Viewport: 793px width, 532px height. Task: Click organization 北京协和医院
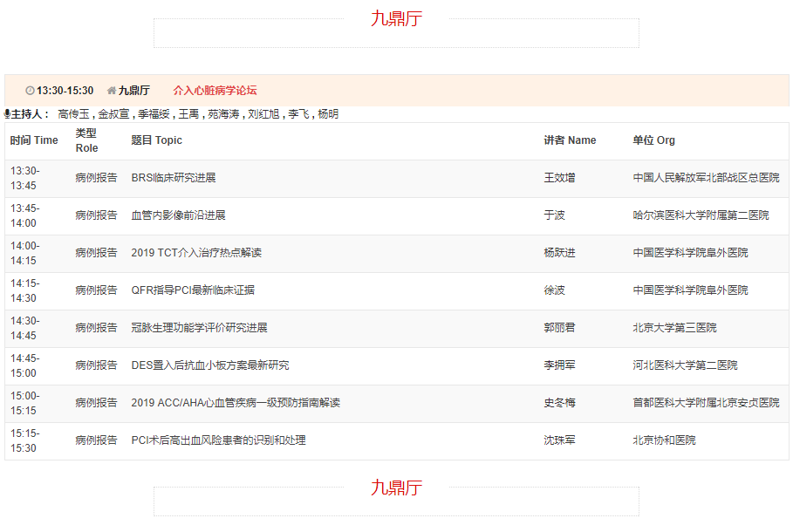click(x=664, y=440)
